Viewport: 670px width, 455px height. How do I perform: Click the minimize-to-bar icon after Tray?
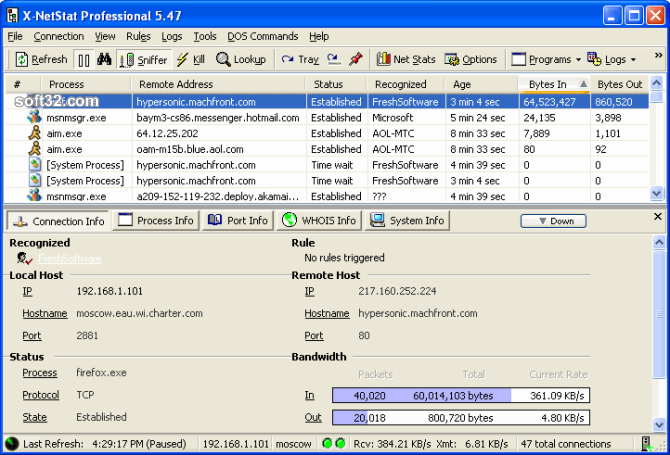(x=334, y=59)
